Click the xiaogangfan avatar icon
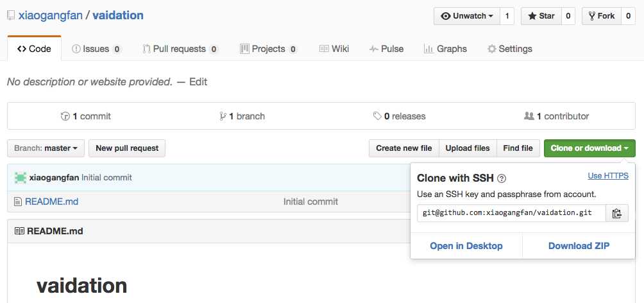The width and height of the screenshot is (644, 303). [21, 178]
